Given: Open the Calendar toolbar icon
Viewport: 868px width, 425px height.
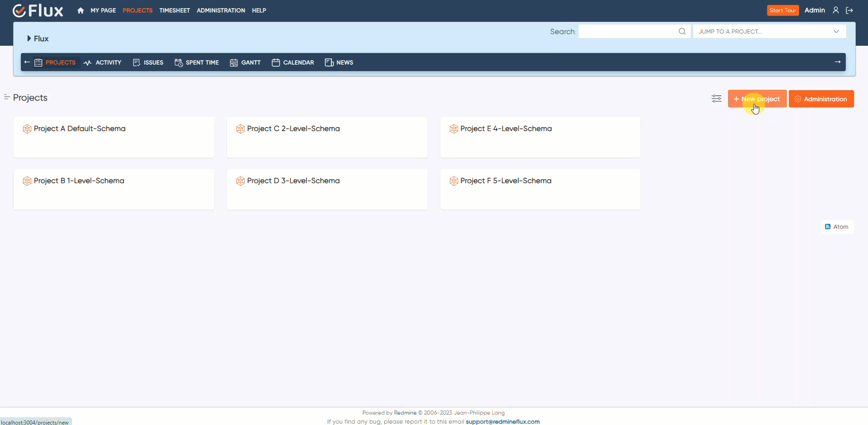Looking at the screenshot, I should tap(275, 62).
